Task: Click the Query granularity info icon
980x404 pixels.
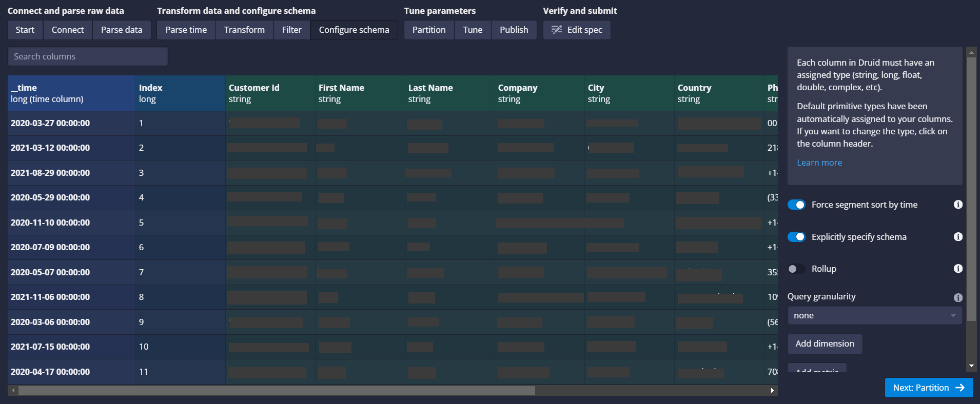Action: tap(957, 297)
